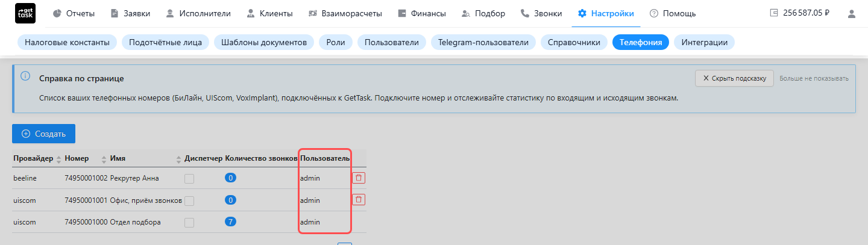
Task: Click the wallet balance 256 587.05 ₽
Action: pos(799,13)
